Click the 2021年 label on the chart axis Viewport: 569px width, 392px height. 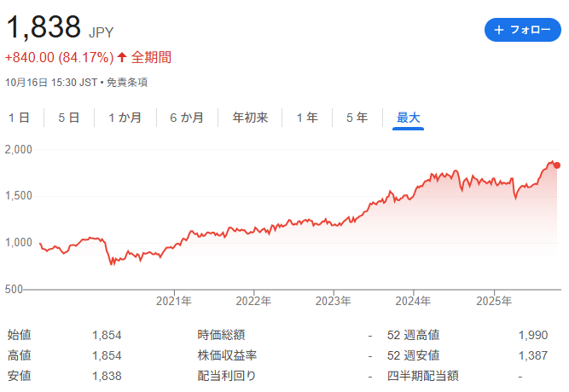point(174,301)
